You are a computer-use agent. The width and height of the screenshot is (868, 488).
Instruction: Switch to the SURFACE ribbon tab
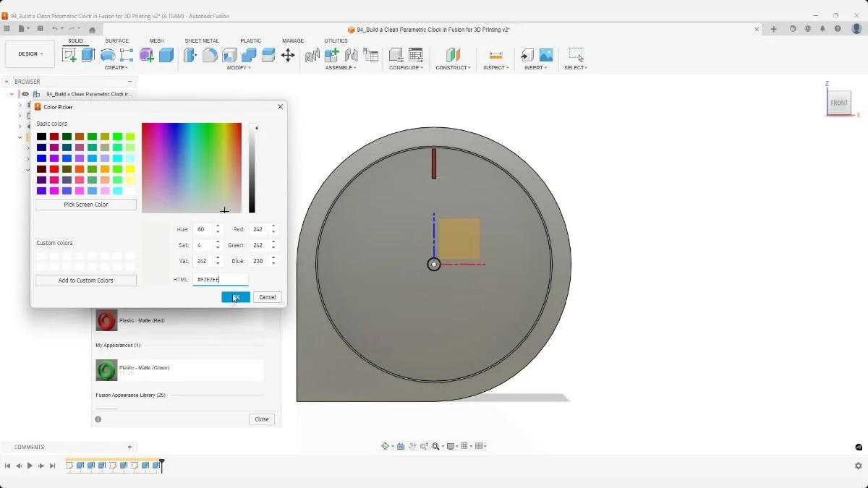coord(116,40)
